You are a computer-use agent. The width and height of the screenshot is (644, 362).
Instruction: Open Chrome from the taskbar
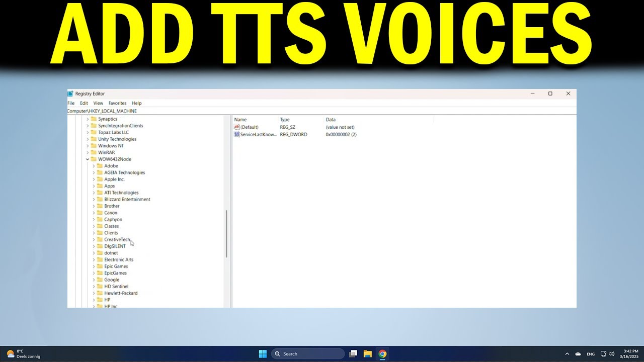382,354
